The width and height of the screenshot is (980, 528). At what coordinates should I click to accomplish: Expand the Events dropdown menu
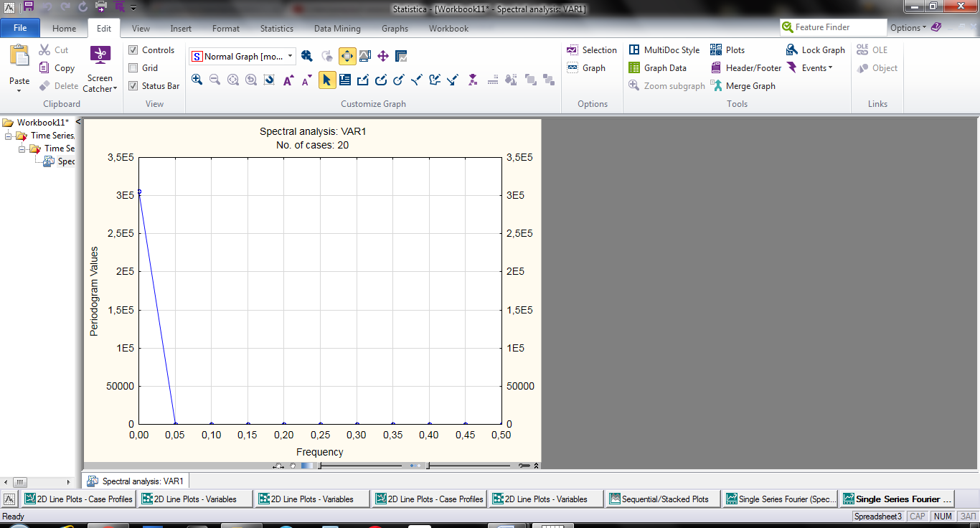[816, 68]
